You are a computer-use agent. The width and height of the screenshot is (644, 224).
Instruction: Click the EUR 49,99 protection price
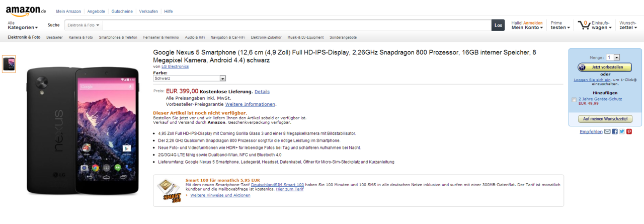click(x=589, y=103)
